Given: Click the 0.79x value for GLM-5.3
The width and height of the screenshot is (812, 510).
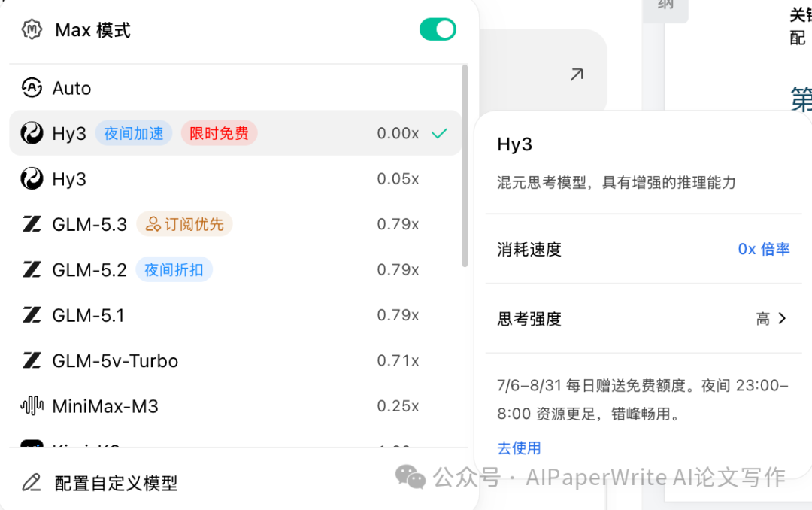Looking at the screenshot, I should (398, 224).
